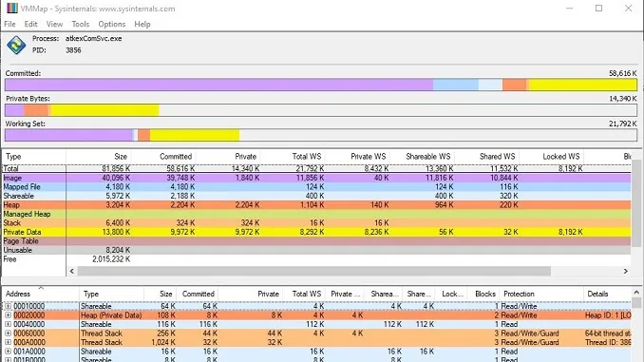The height and width of the screenshot is (362, 644).
Task: Sort details list by Protection column
Action: [541, 294]
